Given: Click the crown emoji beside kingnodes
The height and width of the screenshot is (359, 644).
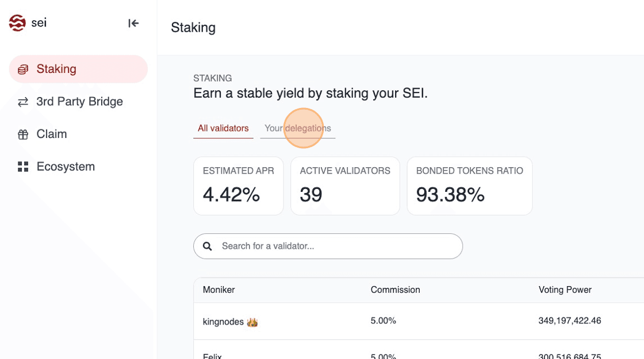Looking at the screenshot, I should [x=252, y=322].
